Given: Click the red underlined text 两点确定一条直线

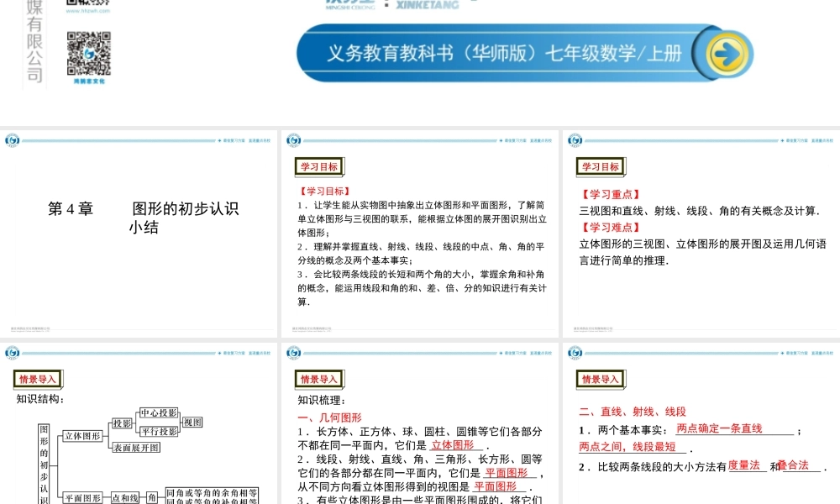Looking at the screenshot, I should (x=719, y=427).
